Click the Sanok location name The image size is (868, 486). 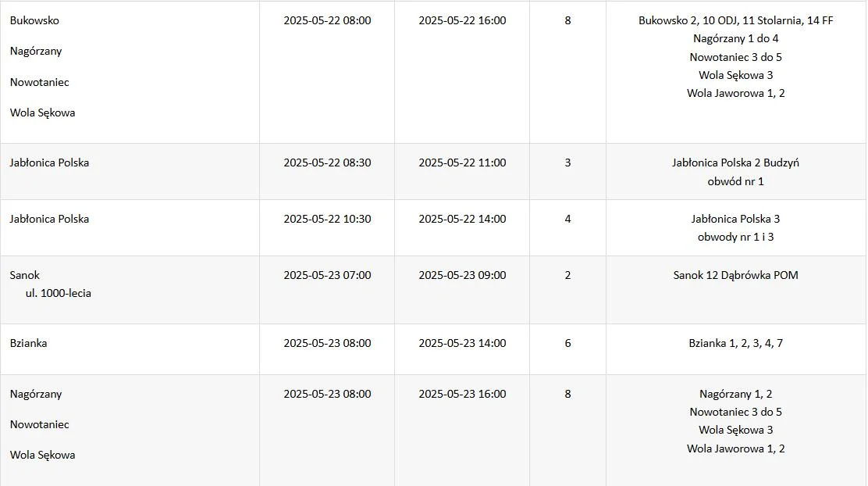point(25,275)
